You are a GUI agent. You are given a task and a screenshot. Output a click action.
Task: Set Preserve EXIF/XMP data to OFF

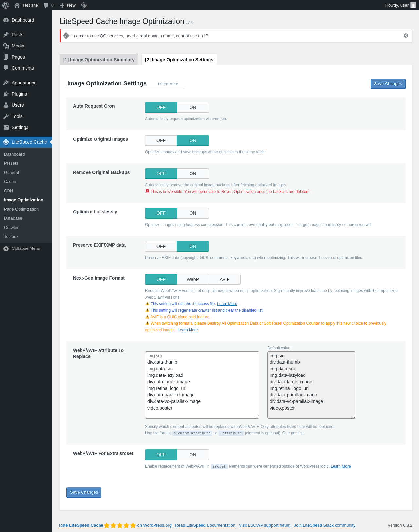point(161,246)
